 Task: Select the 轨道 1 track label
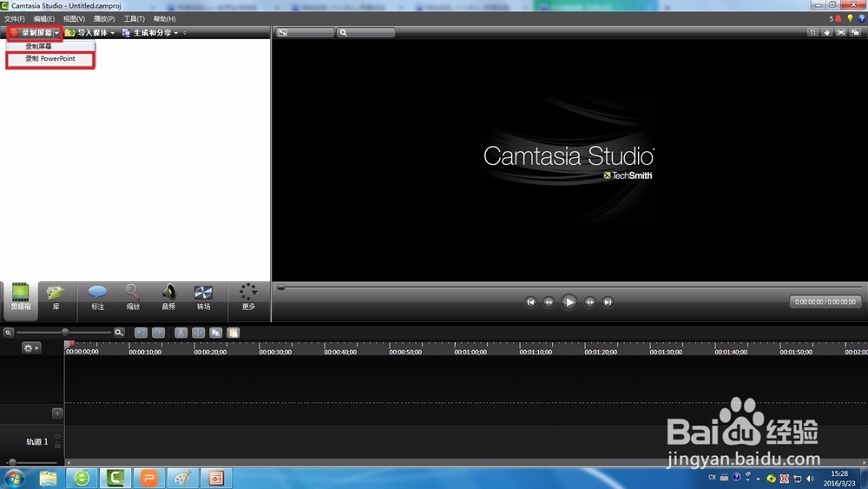[37, 441]
